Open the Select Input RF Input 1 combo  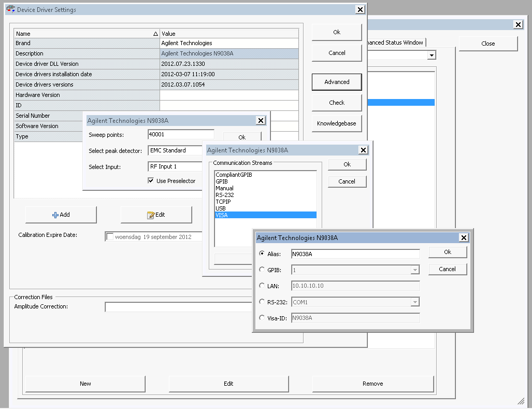pos(175,166)
